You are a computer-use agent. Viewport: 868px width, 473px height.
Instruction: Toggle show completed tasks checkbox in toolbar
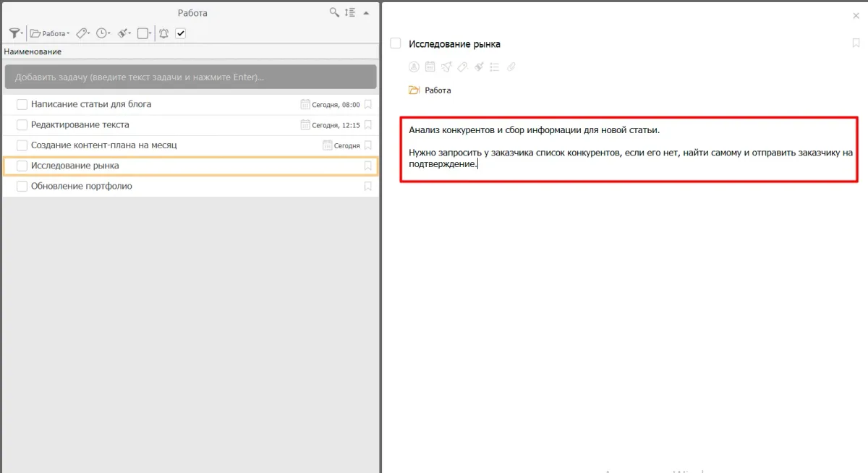click(x=181, y=33)
